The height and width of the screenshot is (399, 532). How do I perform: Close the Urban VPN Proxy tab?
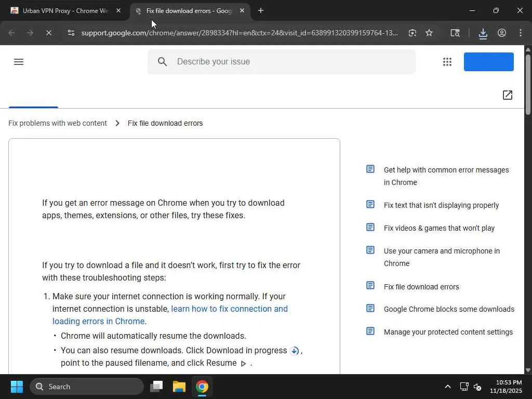118,11
